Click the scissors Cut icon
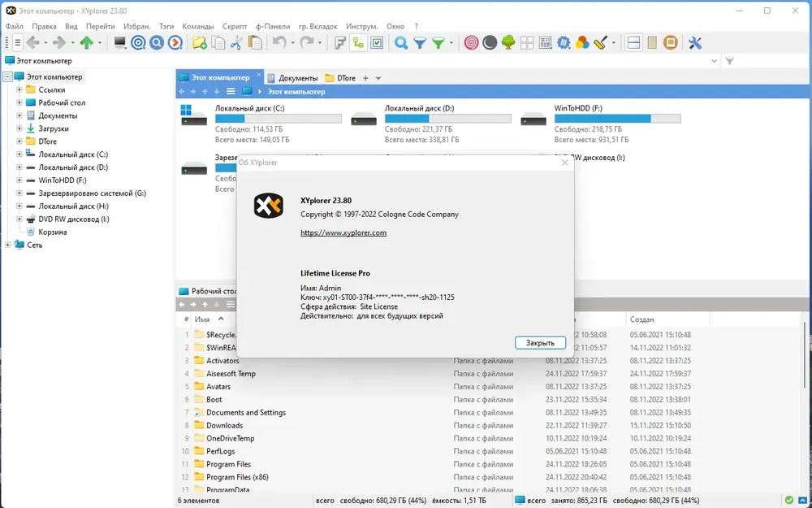This screenshot has height=508, width=812. tap(236, 43)
